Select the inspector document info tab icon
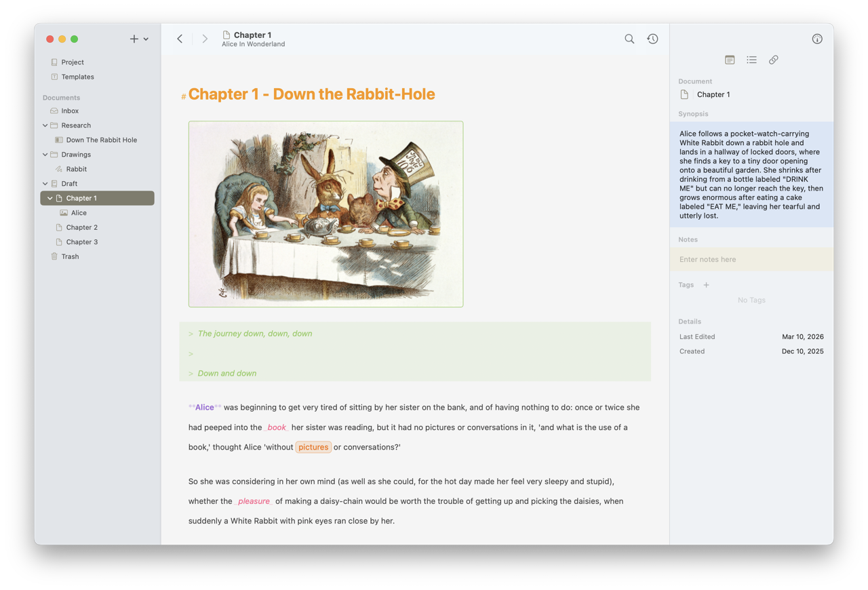This screenshot has width=868, height=590. (x=730, y=60)
